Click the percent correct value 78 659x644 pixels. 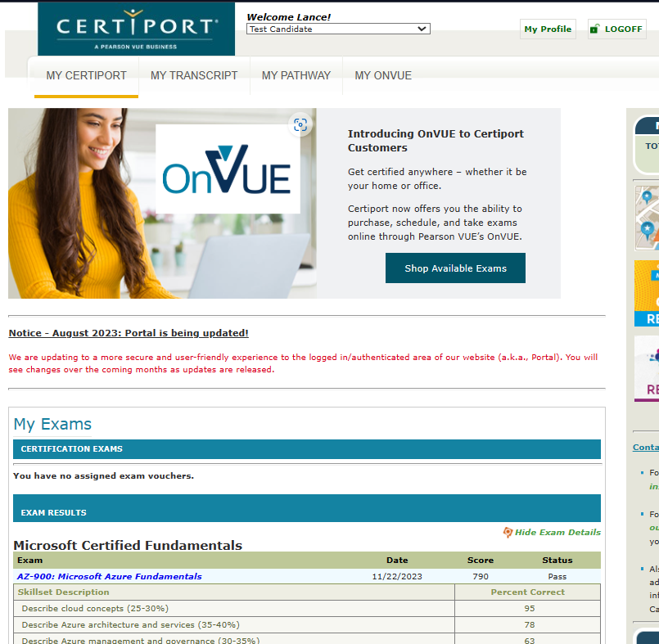point(529,624)
